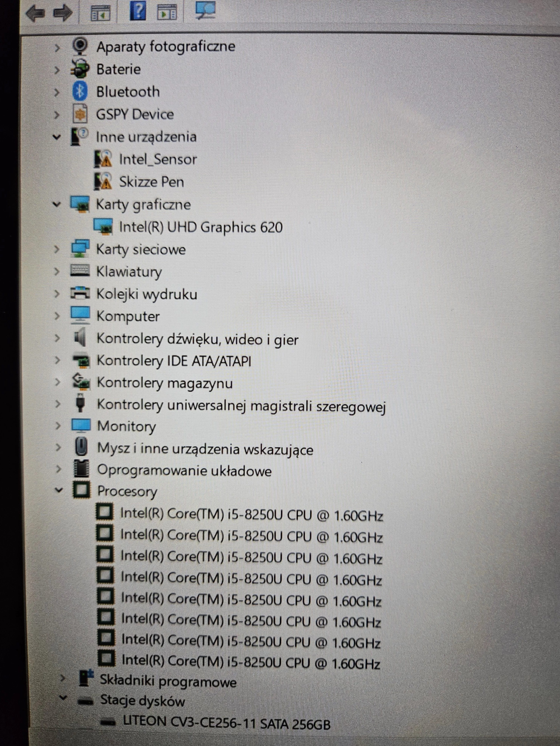Select the Składniki programowe icon
The image size is (560, 746).
[86, 678]
